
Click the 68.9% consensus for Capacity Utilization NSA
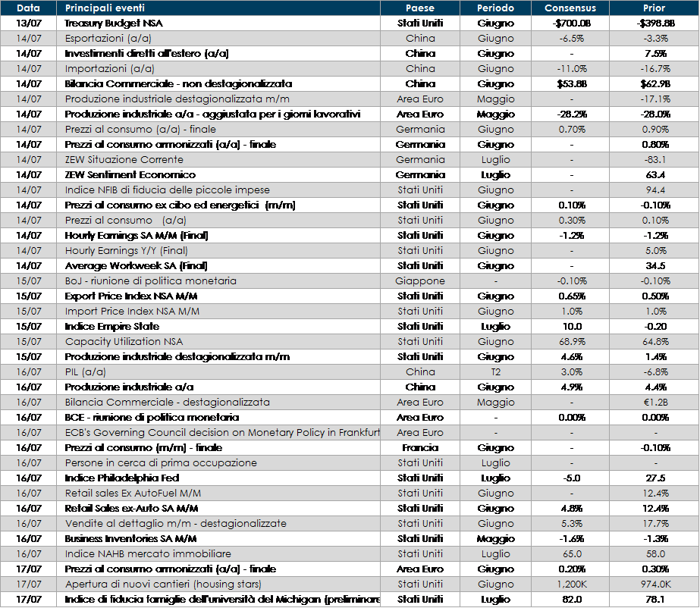coord(570,342)
